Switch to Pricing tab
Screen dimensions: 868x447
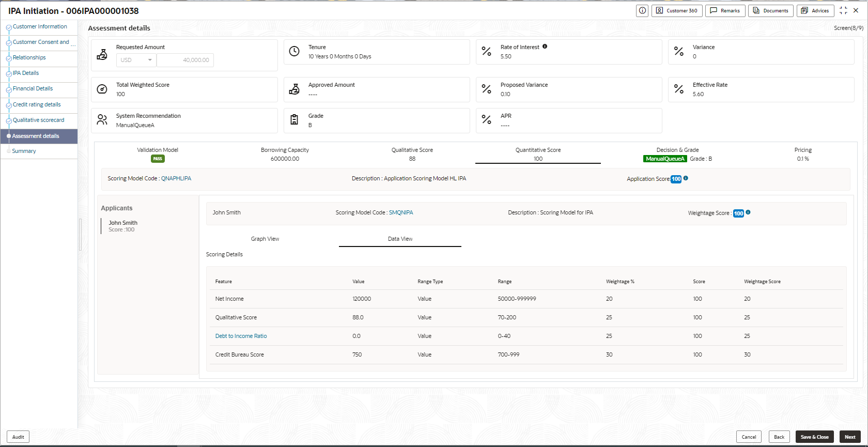tap(803, 154)
